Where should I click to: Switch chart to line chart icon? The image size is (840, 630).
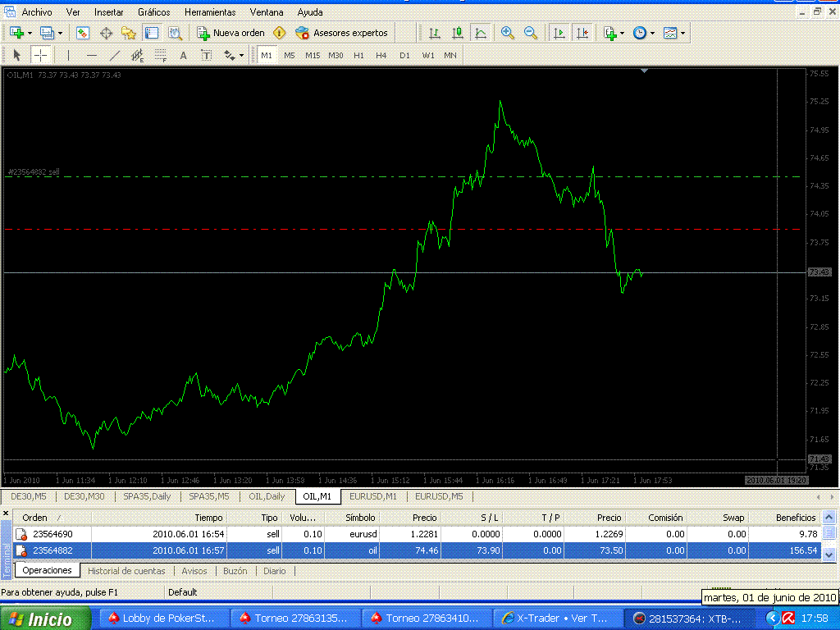(x=481, y=33)
